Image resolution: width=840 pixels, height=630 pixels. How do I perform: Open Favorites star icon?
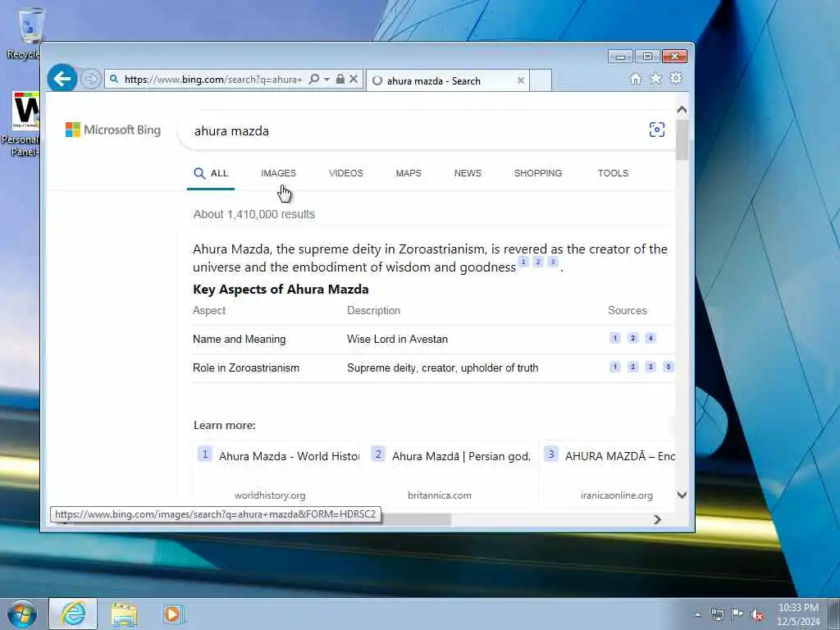pos(655,79)
